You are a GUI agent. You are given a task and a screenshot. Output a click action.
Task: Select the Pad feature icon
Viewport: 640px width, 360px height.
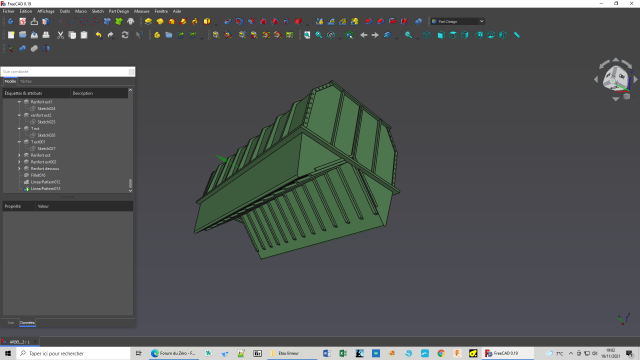coord(148,21)
